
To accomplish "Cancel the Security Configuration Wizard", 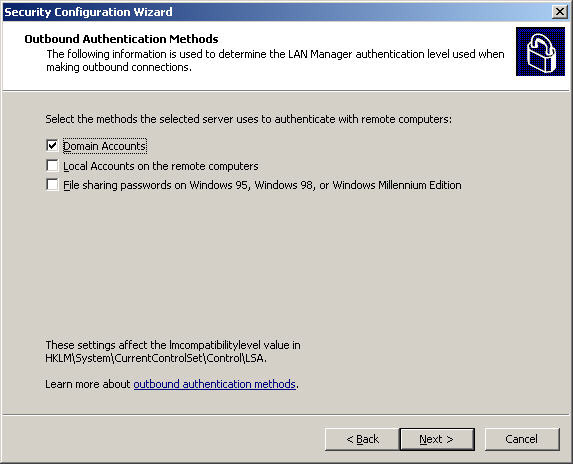I will tap(522, 439).
